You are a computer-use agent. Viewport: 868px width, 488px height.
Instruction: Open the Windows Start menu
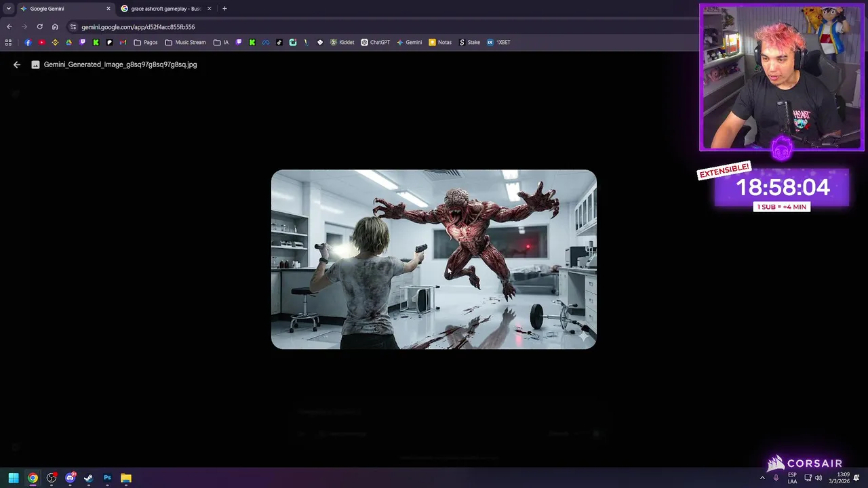click(14, 478)
